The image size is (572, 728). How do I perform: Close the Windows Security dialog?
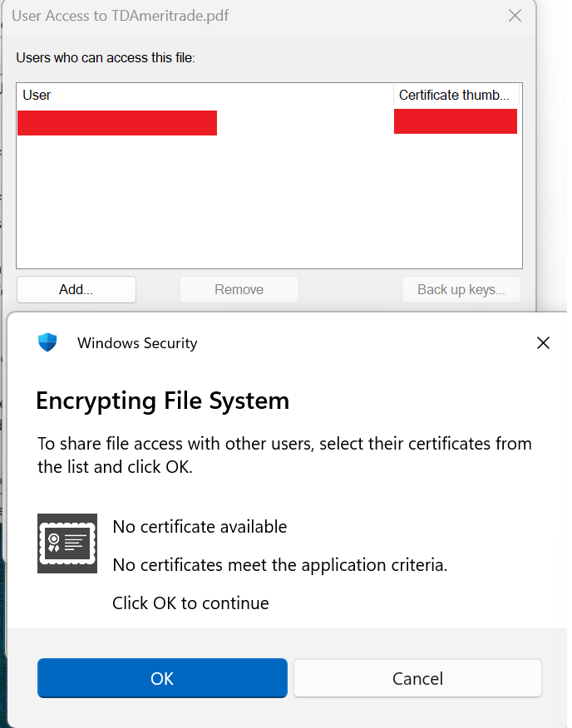[543, 343]
